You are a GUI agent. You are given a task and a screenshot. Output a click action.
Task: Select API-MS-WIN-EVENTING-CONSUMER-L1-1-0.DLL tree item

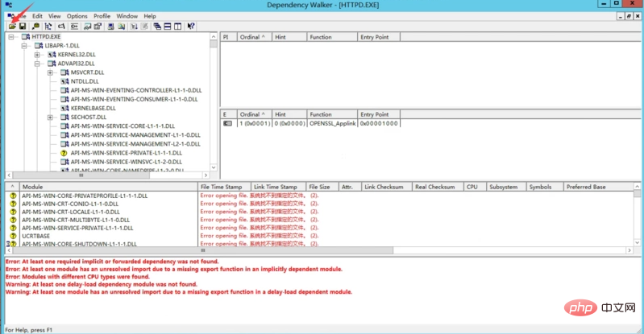(x=134, y=99)
